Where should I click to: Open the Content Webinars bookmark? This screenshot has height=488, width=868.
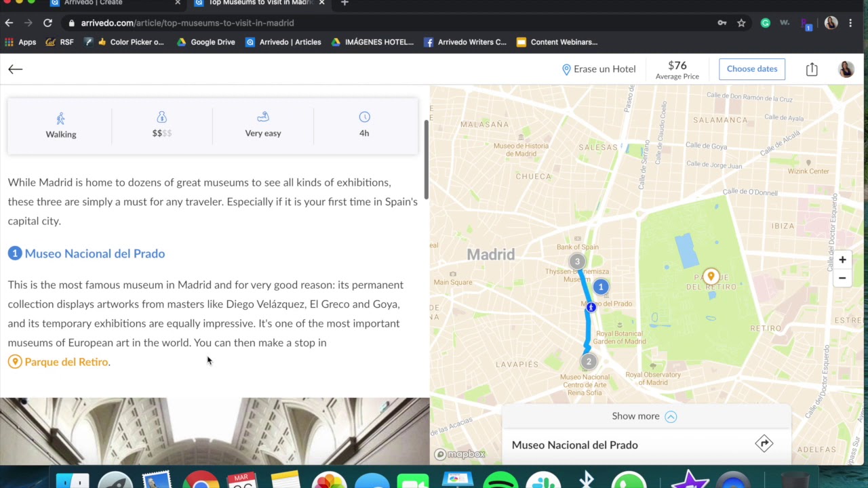pyautogui.click(x=557, y=42)
